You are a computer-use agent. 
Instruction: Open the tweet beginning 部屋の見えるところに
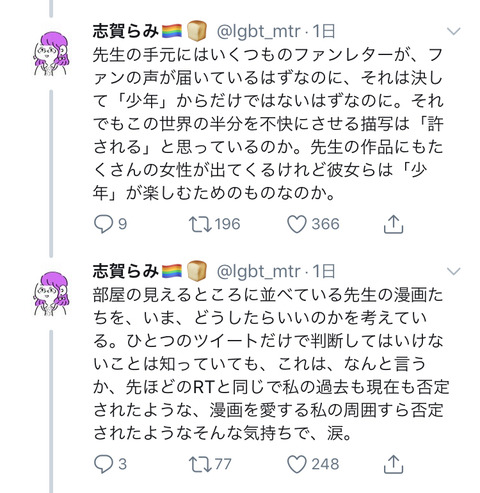pyautogui.click(x=271, y=364)
